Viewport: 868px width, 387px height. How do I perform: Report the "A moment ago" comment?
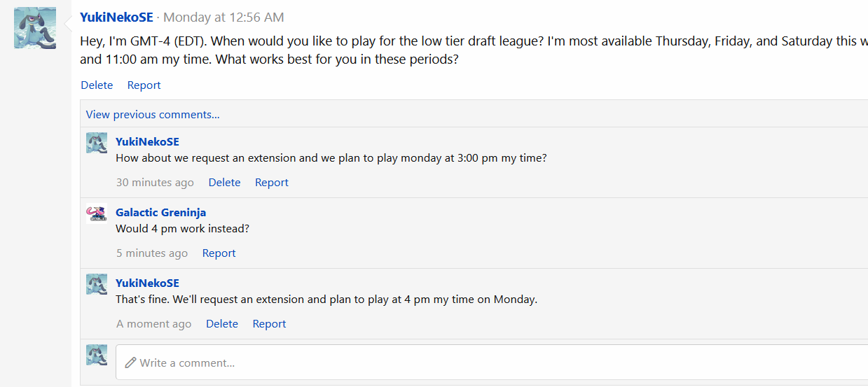pyautogui.click(x=269, y=324)
